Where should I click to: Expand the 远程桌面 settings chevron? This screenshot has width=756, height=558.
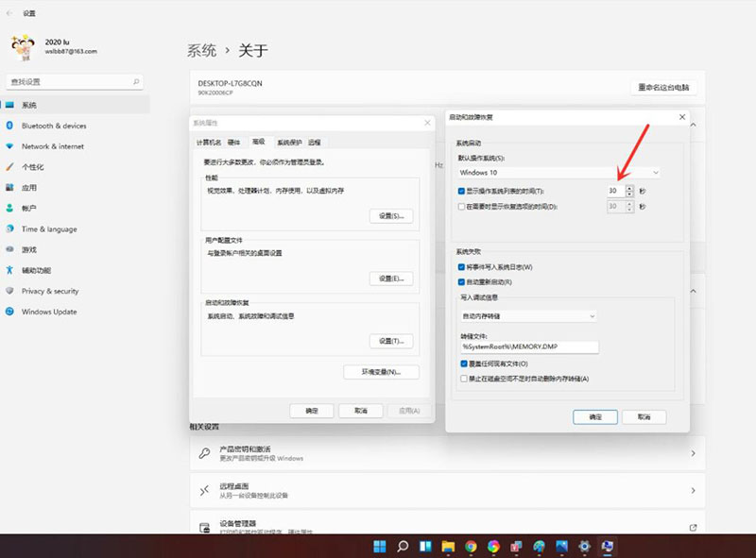[696, 490]
